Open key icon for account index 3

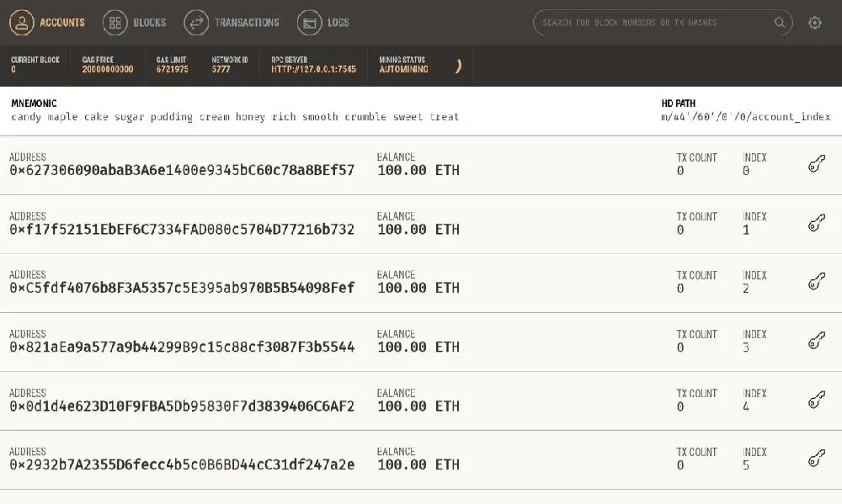815,342
